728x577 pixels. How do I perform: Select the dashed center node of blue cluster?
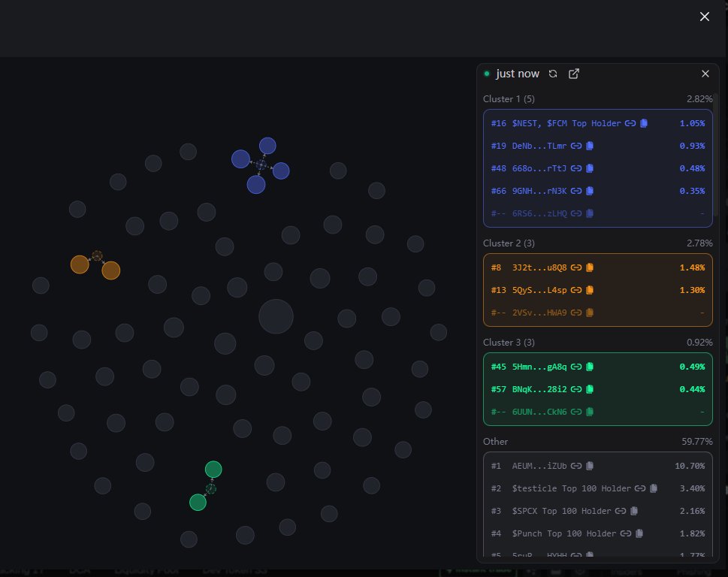pyautogui.click(x=261, y=165)
